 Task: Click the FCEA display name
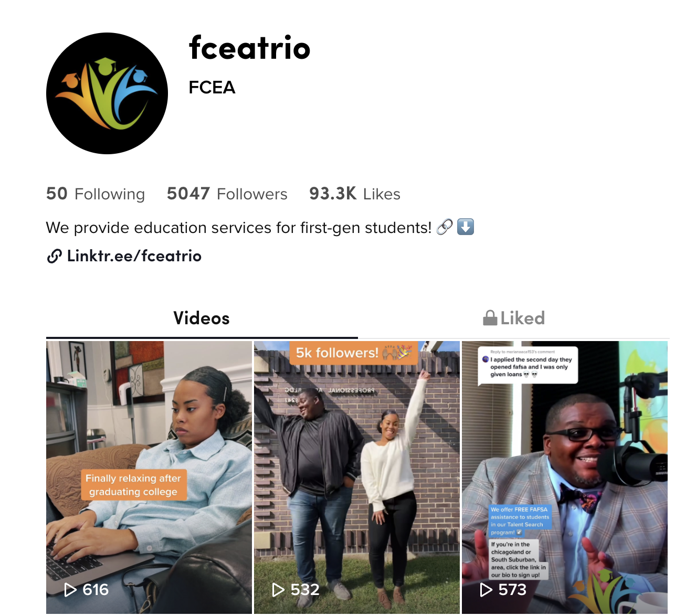[x=212, y=87]
